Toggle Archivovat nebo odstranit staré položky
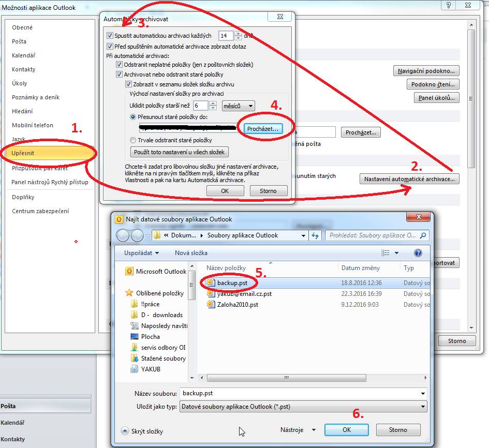Viewport: 489px width, 448px height. [x=119, y=74]
